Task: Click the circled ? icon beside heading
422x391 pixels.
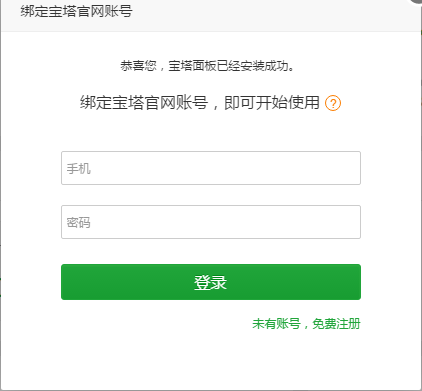Action: pyautogui.click(x=333, y=103)
